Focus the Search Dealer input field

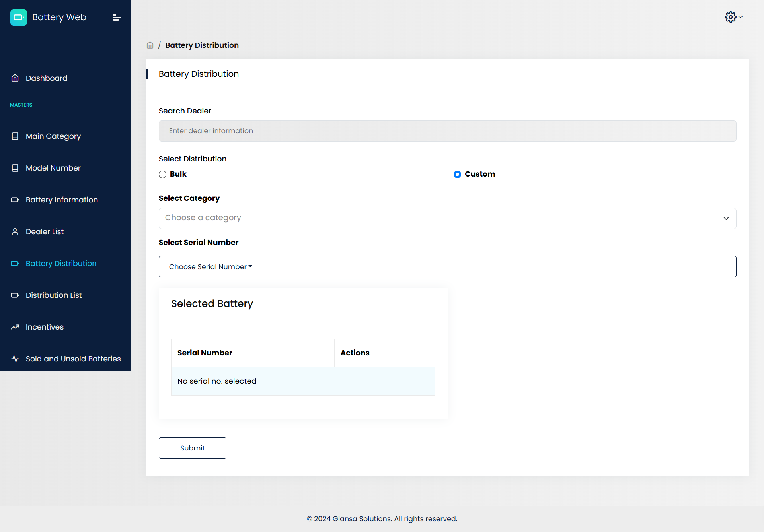[x=447, y=131]
